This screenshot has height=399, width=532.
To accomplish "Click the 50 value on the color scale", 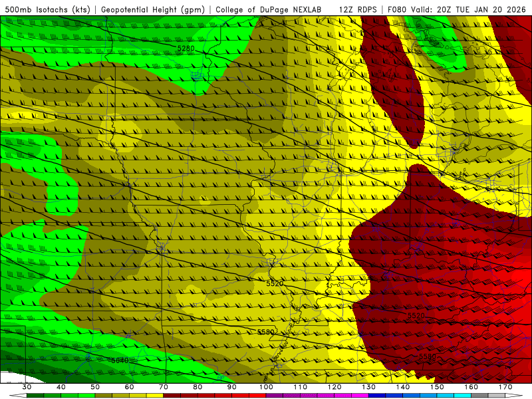I will [95, 387].
